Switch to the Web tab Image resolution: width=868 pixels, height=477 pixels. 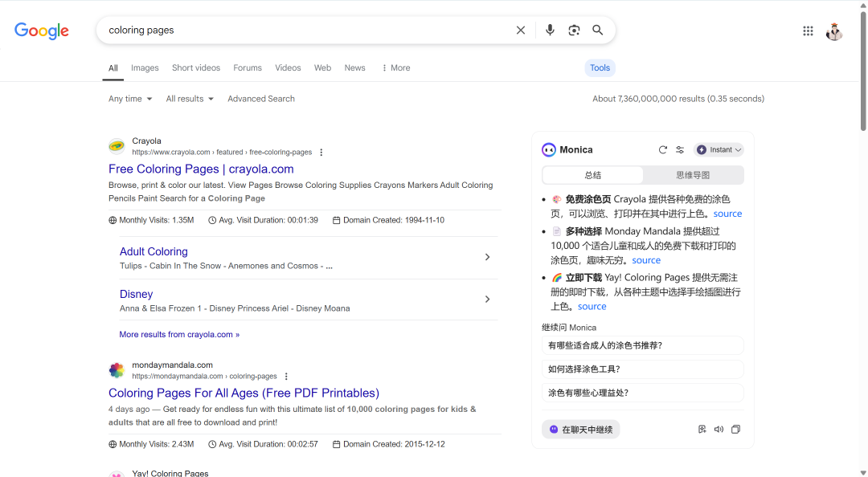(x=322, y=67)
